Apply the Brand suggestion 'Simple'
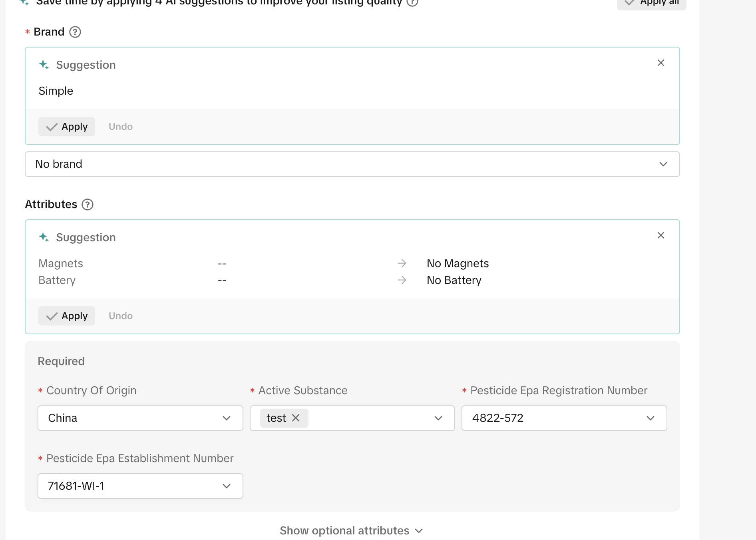Image resolution: width=756 pixels, height=540 pixels. (x=67, y=127)
